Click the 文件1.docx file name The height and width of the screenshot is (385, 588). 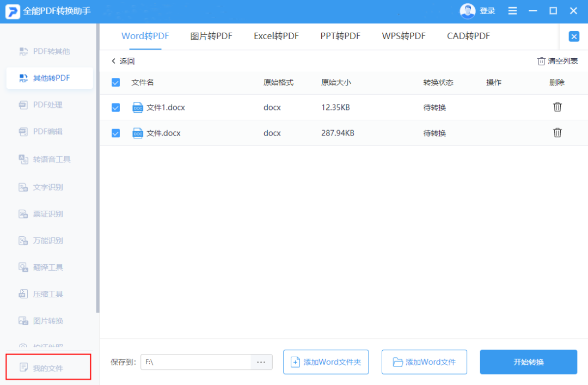pos(166,108)
